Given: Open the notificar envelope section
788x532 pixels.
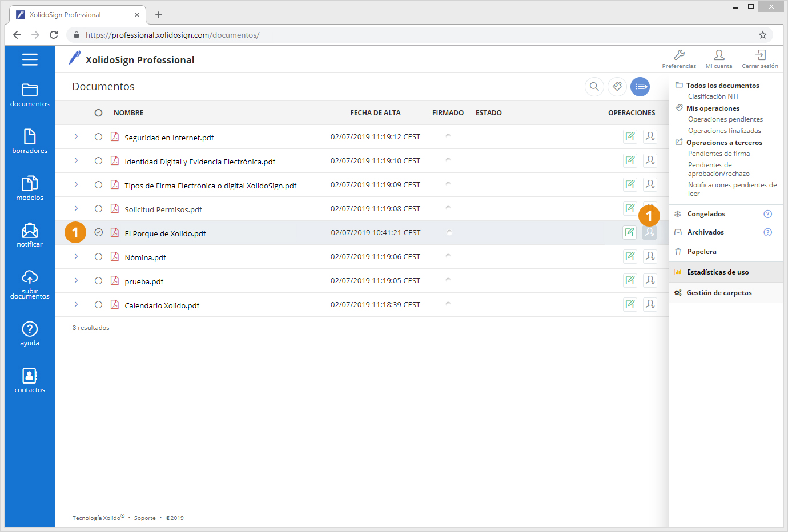Looking at the screenshot, I should 30,235.
